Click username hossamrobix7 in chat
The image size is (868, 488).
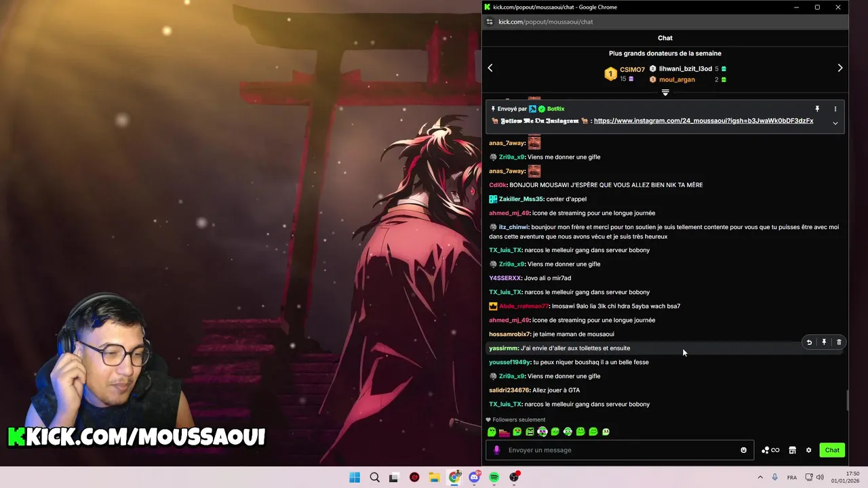point(509,334)
